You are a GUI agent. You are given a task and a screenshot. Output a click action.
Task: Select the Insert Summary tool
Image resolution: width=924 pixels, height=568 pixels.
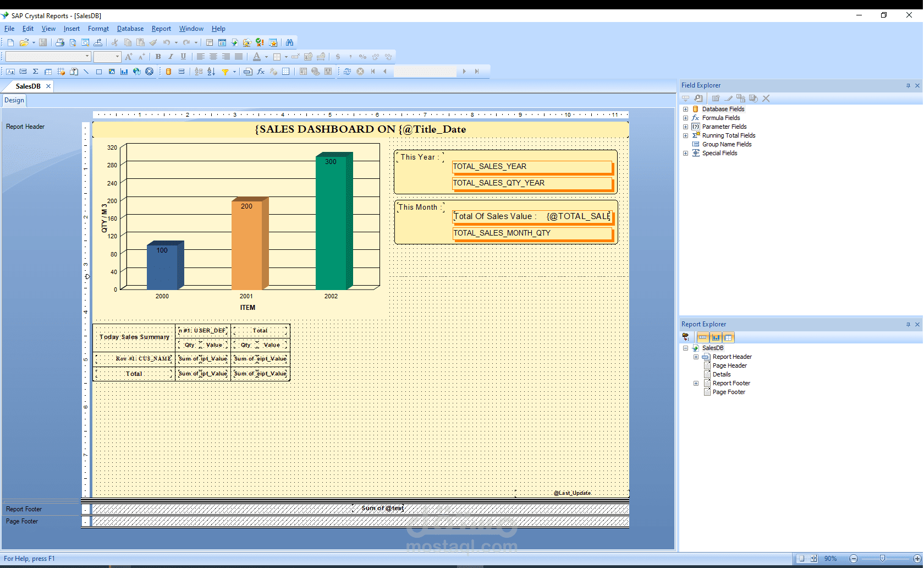pos(35,72)
